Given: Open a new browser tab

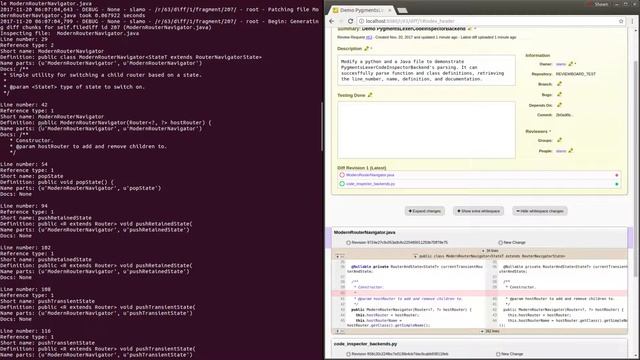Looking at the screenshot, I should click(402, 10).
